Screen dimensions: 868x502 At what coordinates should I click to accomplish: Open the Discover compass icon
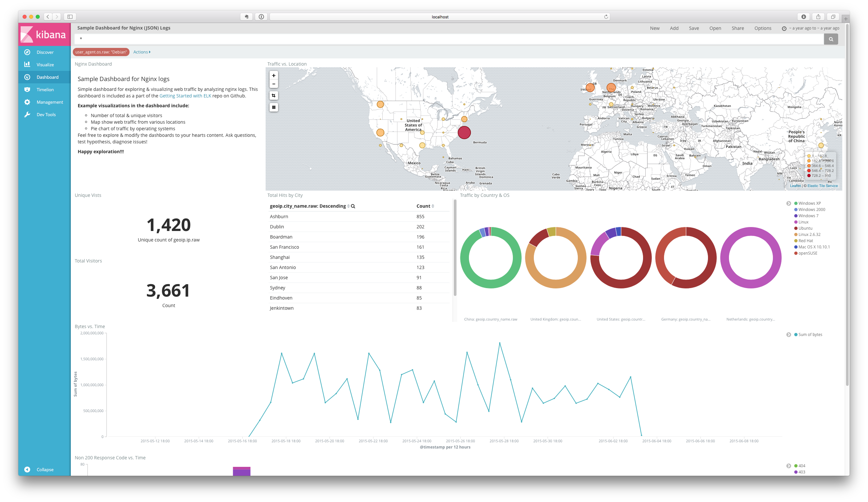27,52
